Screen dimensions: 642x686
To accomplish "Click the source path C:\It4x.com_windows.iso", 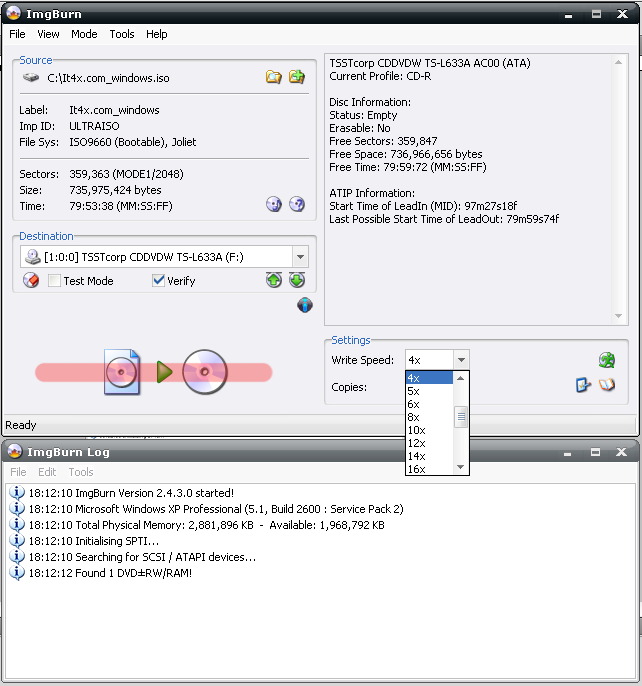I will point(108,78).
